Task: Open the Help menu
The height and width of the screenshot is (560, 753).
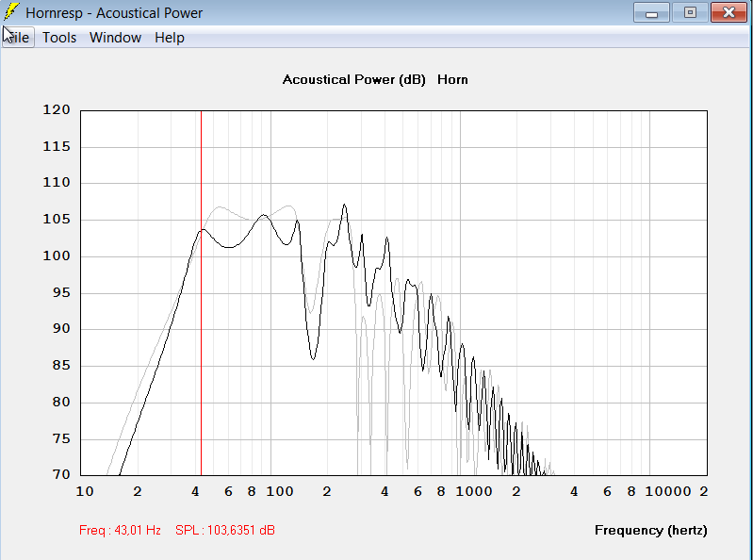Action: tap(170, 38)
